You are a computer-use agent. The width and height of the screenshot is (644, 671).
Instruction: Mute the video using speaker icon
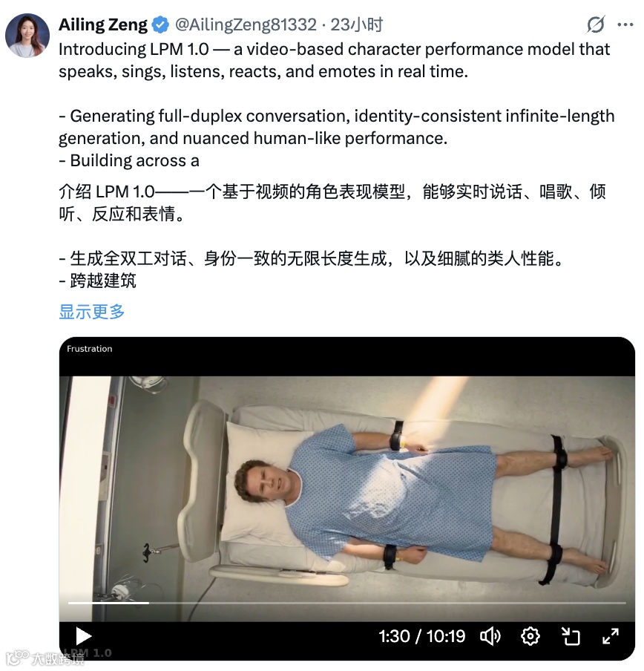490,636
